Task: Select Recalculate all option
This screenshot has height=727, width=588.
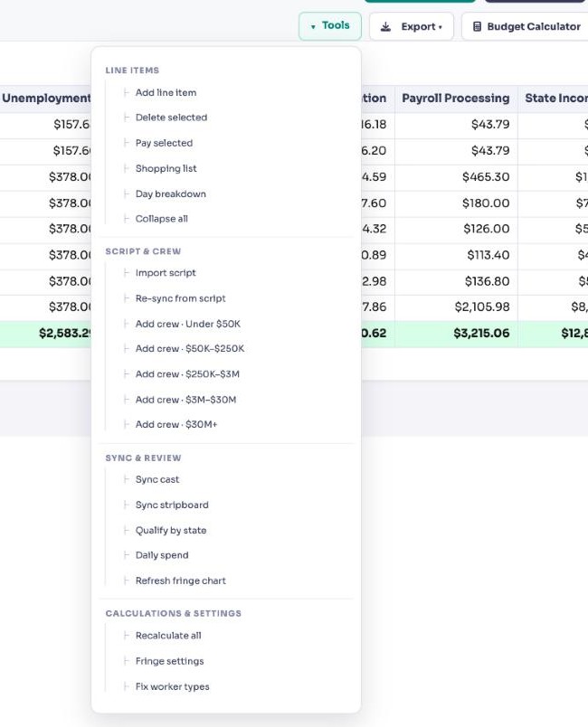Action: coord(168,635)
